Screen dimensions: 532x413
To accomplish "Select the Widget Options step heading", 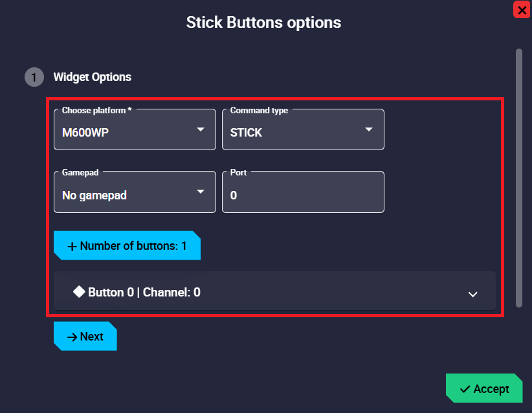I will [92, 77].
